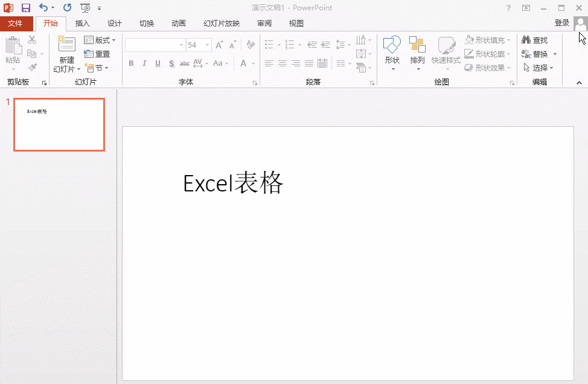Screen dimensions: 588x384
Task: Click font color A button
Action: (x=244, y=63)
